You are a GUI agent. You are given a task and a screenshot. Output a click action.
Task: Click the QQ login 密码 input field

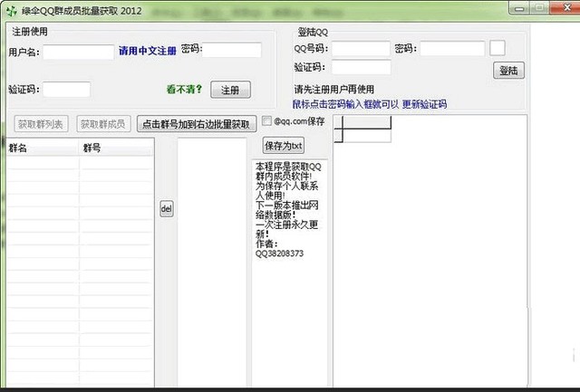pos(452,48)
